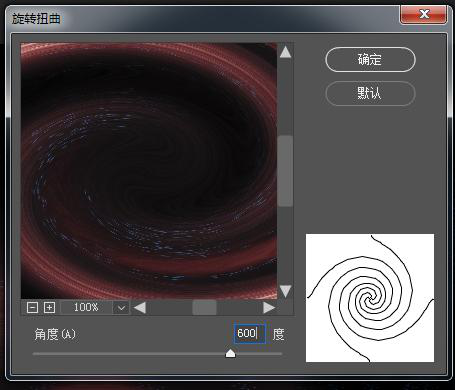
Task: Click the vertical scrollbar thumb of preview
Action: tap(285, 171)
